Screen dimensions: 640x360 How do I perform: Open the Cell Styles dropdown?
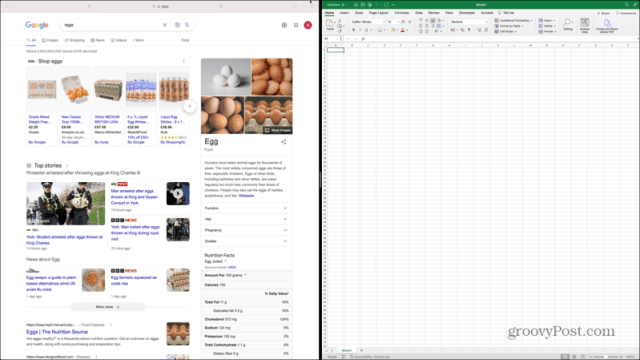tap(506, 31)
